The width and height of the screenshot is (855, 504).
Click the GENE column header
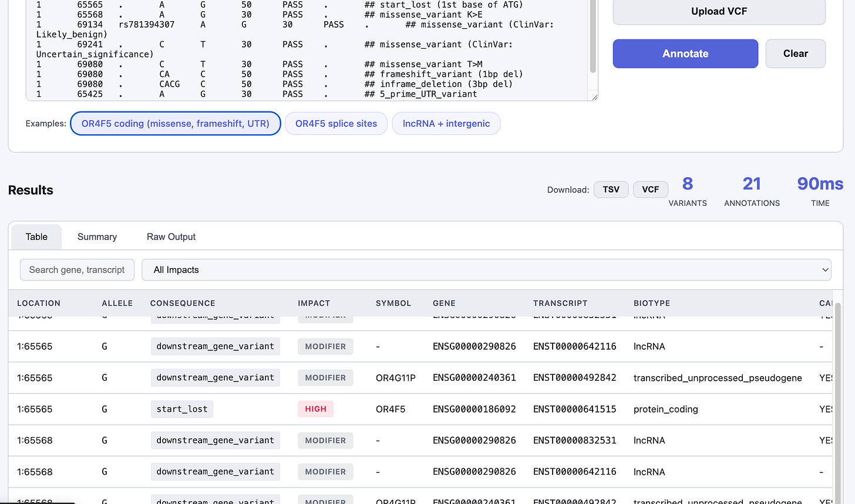click(444, 303)
